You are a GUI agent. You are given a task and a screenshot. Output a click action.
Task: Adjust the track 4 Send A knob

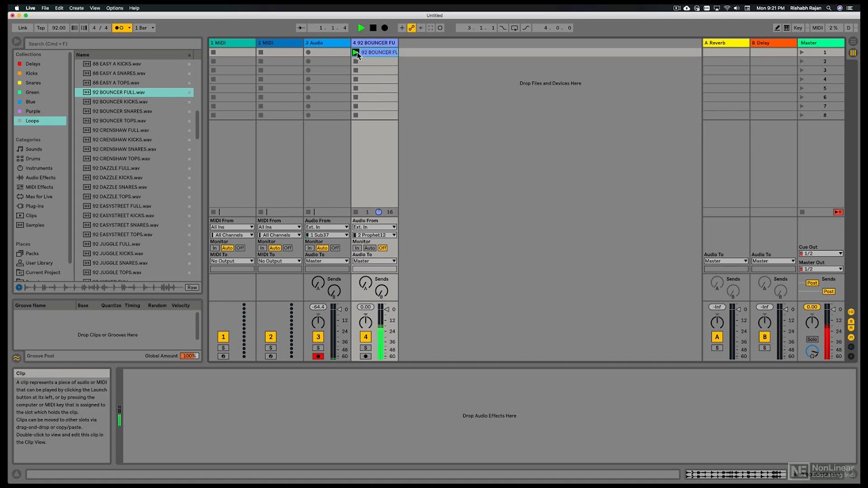[366, 283]
